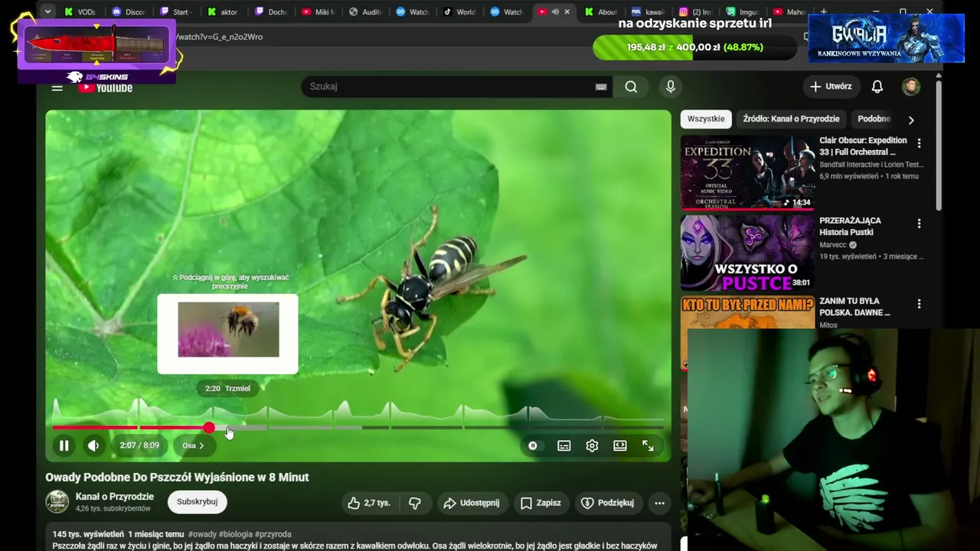Image resolution: width=980 pixels, height=551 pixels.
Task: Open the notifications bell
Action: (x=877, y=86)
